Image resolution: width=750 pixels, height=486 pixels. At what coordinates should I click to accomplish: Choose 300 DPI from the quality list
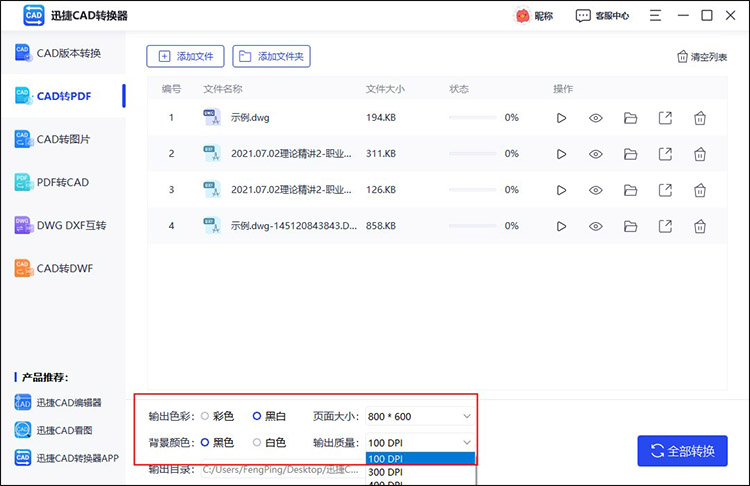(x=420, y=472)
